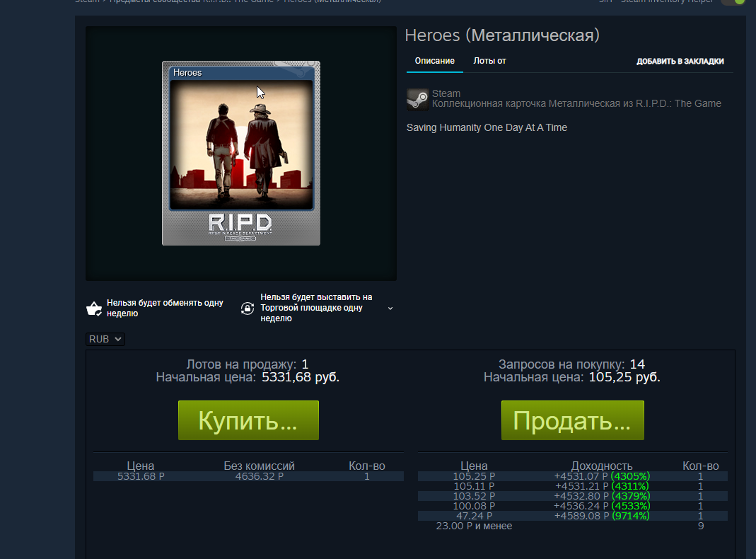Select the 105.11 P buy order price

coord(474,486)
